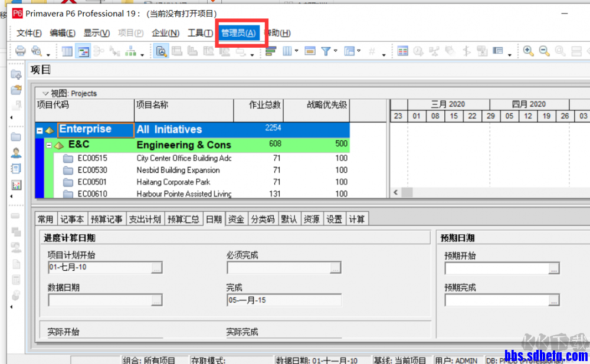Viewport: 590px width, 364px height.
Task: Click Gantt horizontal scrollbar left arrow
Action: (x=395, y=192)
